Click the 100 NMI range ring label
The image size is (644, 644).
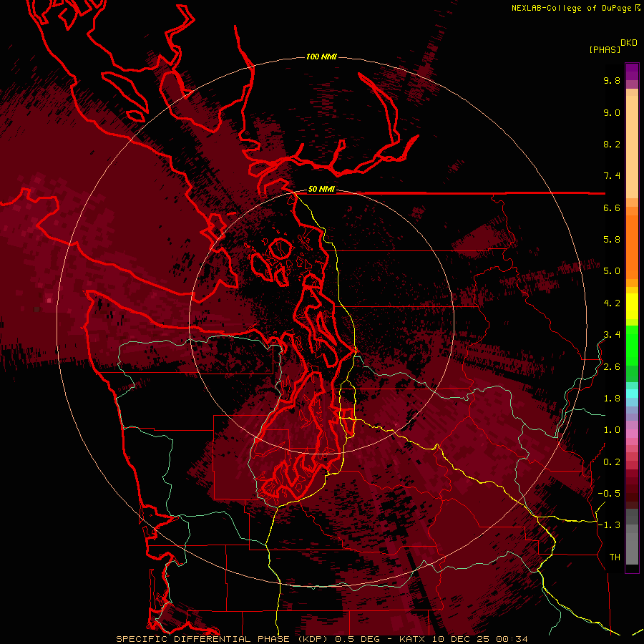tap(321, 57)
